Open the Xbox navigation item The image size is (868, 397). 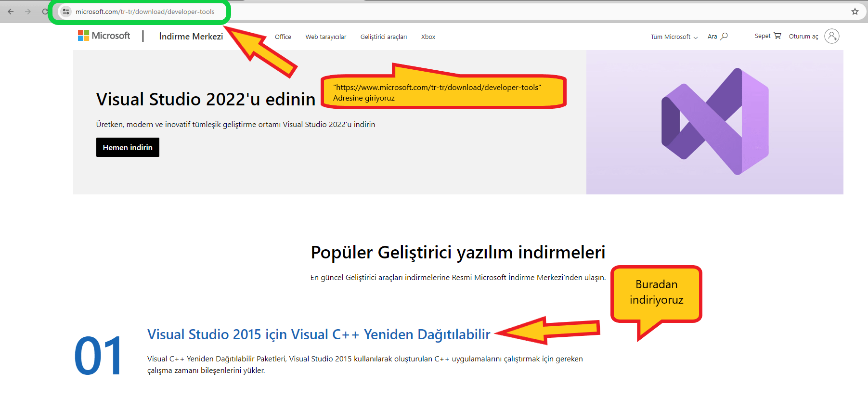tap(428, 37)
